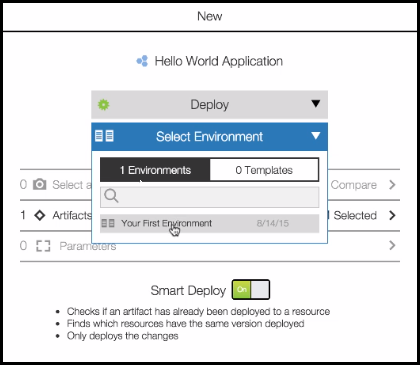Click the Compare link
The width and height of the screenshot is (420, 365).
(354, 185)
